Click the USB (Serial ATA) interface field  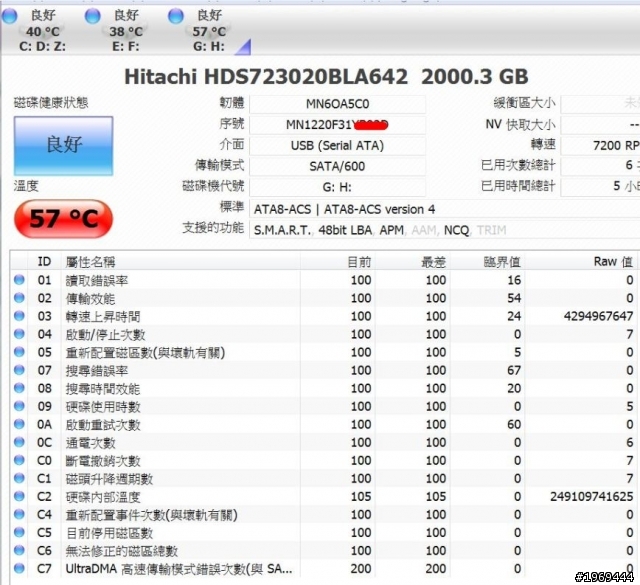pyautogui.click(x=337, y=145)
